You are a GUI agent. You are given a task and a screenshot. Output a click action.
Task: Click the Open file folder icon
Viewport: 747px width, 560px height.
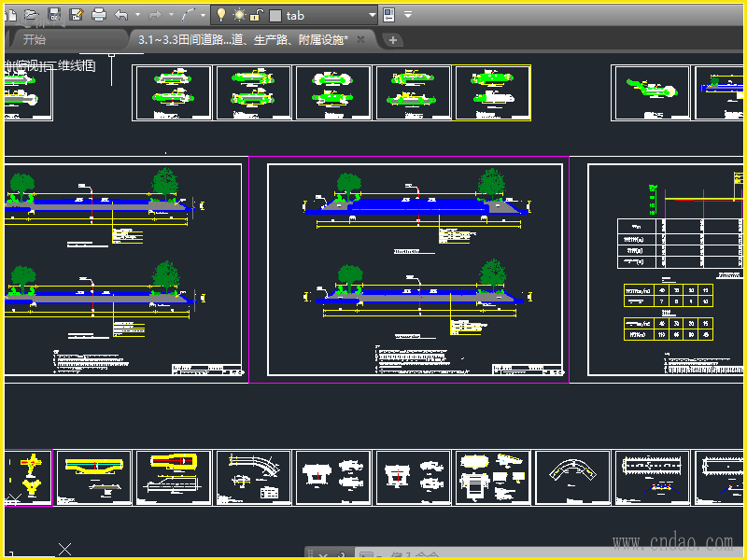click(30, 15)
